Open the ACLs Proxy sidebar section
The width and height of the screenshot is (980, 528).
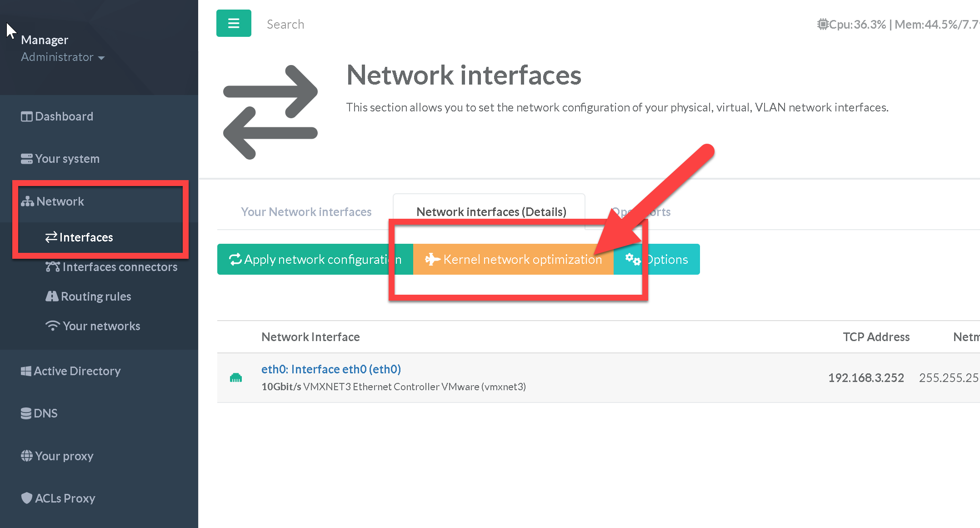58,498
